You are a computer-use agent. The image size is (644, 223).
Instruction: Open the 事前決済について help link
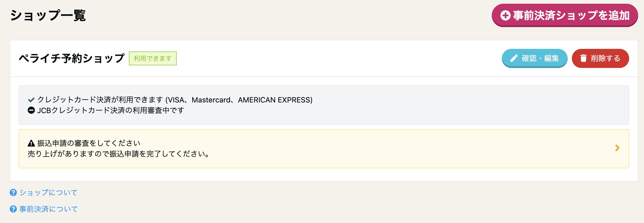(x=48, y=209)
